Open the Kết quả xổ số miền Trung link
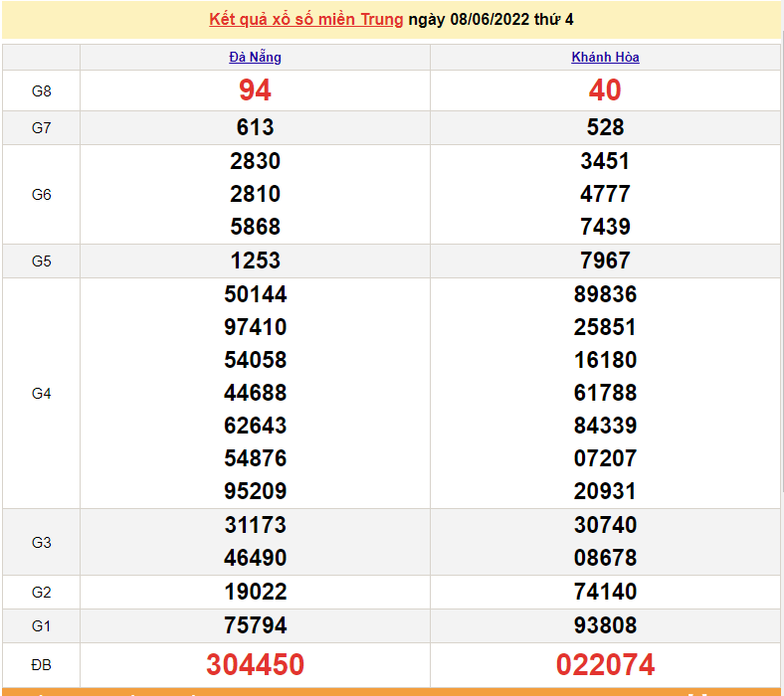Screen dimensions: 784x696 click(x=306, y=20)
